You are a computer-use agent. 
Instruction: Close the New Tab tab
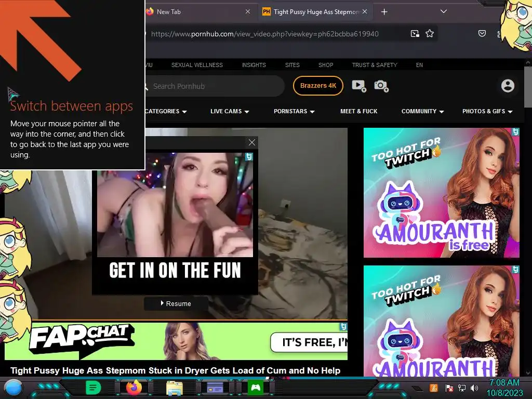[248, 12]
